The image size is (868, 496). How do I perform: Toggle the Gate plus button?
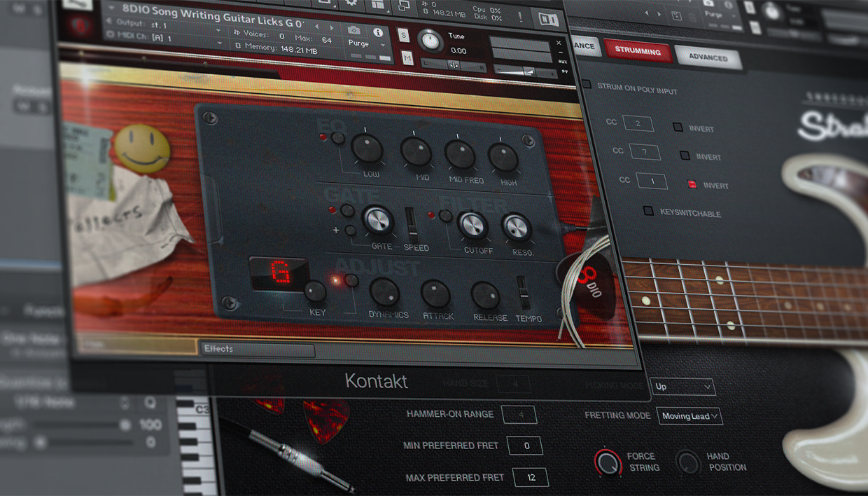[x=351, y=230]
